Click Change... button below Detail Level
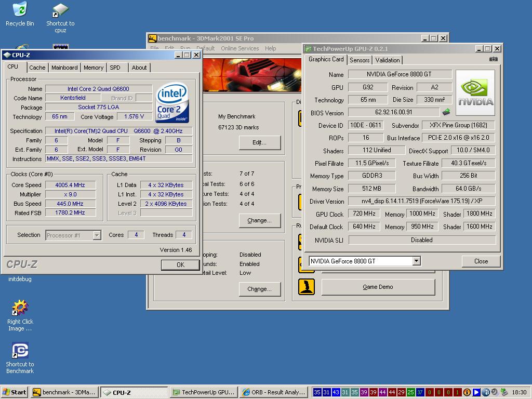Image resolution: width=532 pixels, height=399 pixels. coord(260,289)
